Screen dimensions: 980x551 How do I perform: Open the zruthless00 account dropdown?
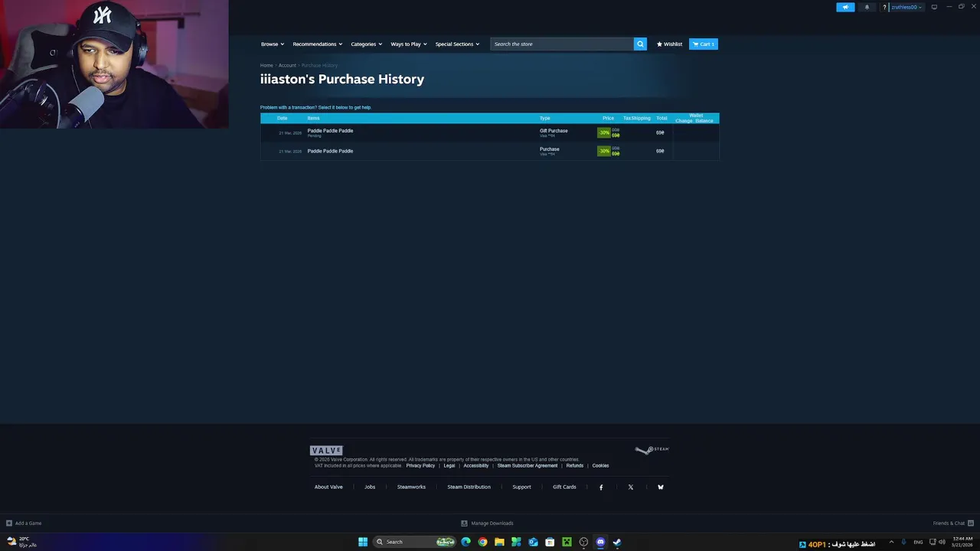(x=906, y=7)
